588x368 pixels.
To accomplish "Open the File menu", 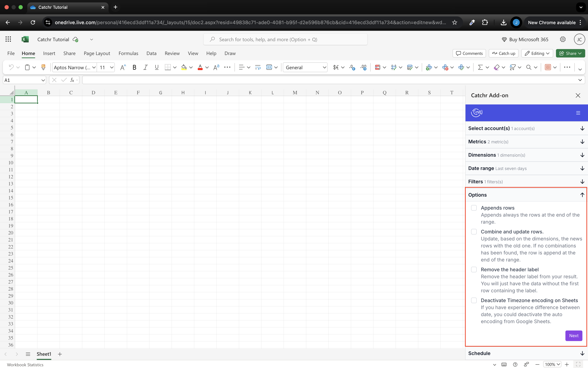I will click(x=11, y=53).
